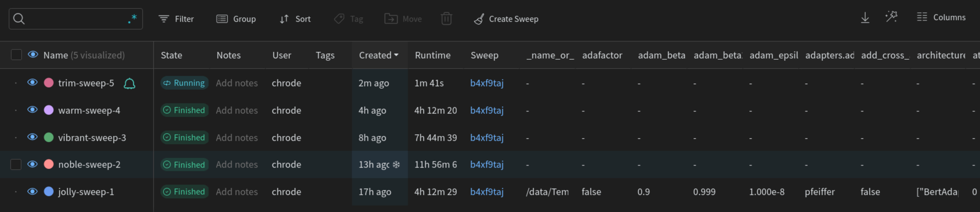Open the Filter dropdown

tap(176, 19)
